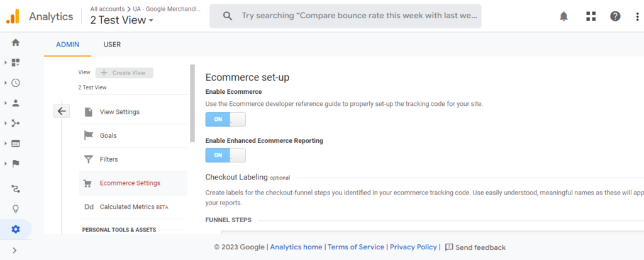Click into the Analytics search box

pyautogui.click(x=345, y=16)
